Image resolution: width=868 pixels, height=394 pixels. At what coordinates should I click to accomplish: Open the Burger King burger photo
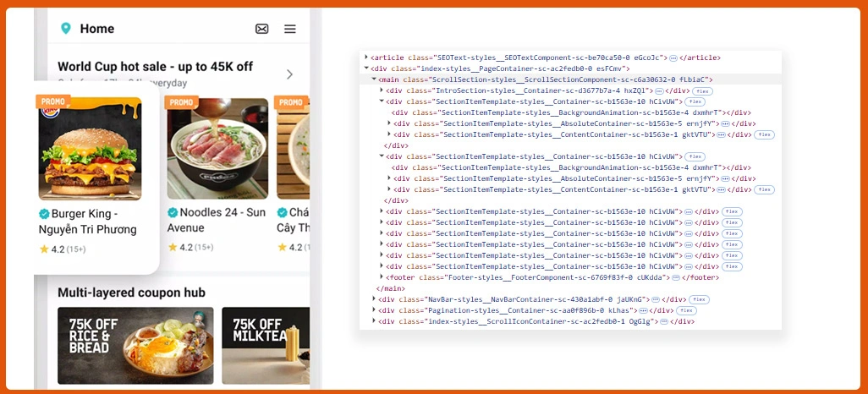pyautogui.click(x=90, y=148)
